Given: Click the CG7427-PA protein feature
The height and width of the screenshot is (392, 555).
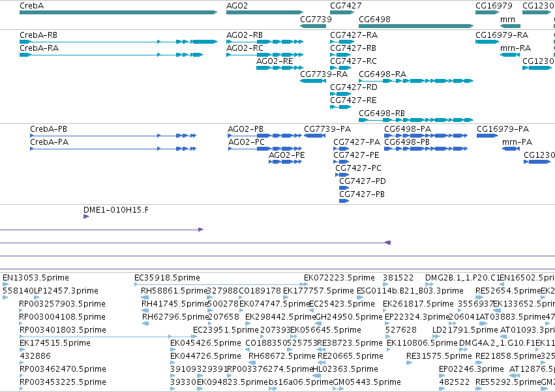Looking at the screenshot, I should pyautogui.click(x=341, y=149).
